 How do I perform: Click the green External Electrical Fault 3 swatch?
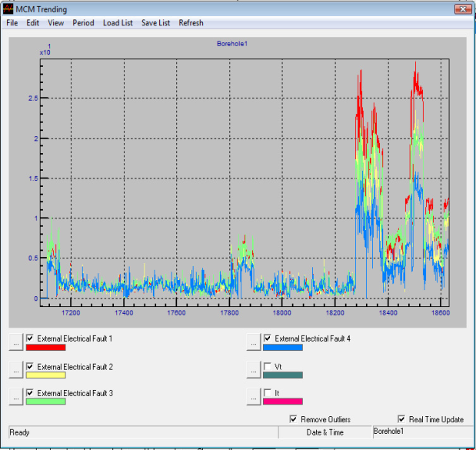point(46,402)
